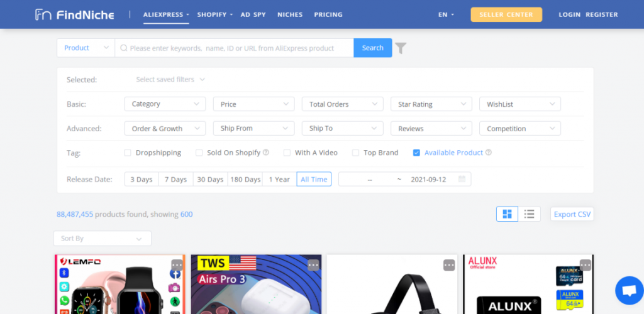Image resolution: width=644 pixels, height=314 pixels.
Task: Click the Login link
Action: pyautogui.click(x=569, y=14)
